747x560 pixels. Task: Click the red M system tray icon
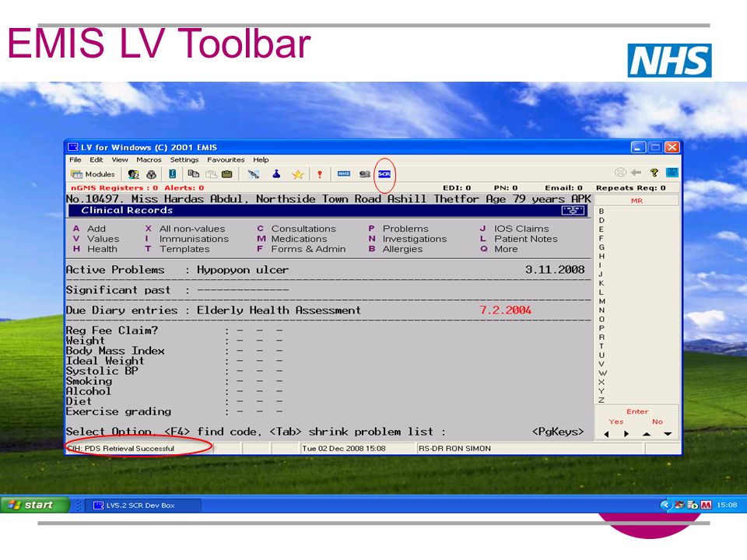click(x=706, y=505)
